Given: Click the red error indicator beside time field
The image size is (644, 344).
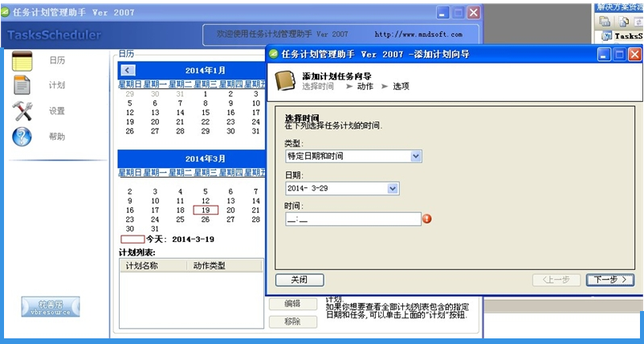Looking at the screenshot, I should (x=427, y=219).
